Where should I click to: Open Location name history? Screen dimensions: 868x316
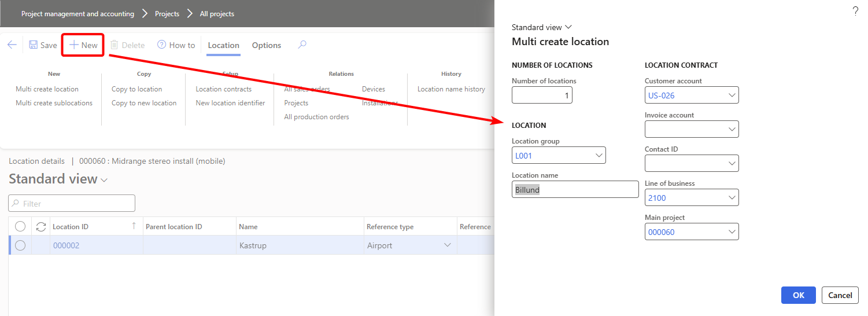451,89
